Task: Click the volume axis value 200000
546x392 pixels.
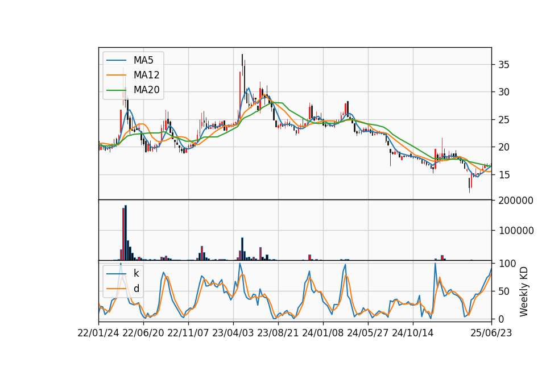Action: [516, 201]
